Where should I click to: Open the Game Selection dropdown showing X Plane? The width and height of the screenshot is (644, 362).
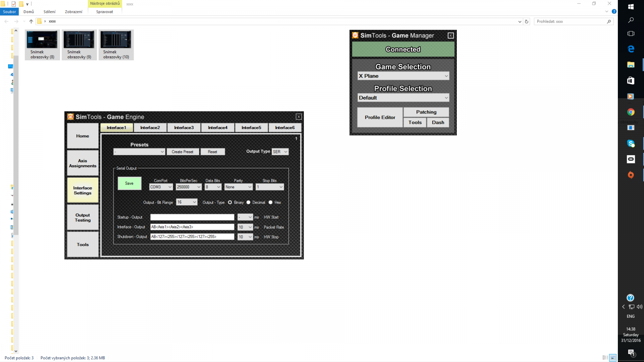(403, 76)
